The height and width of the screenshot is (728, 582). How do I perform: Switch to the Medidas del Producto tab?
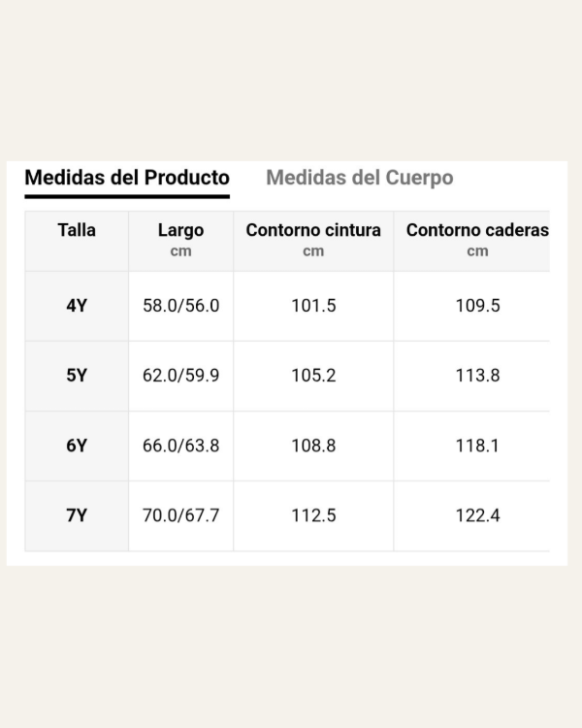127,179
